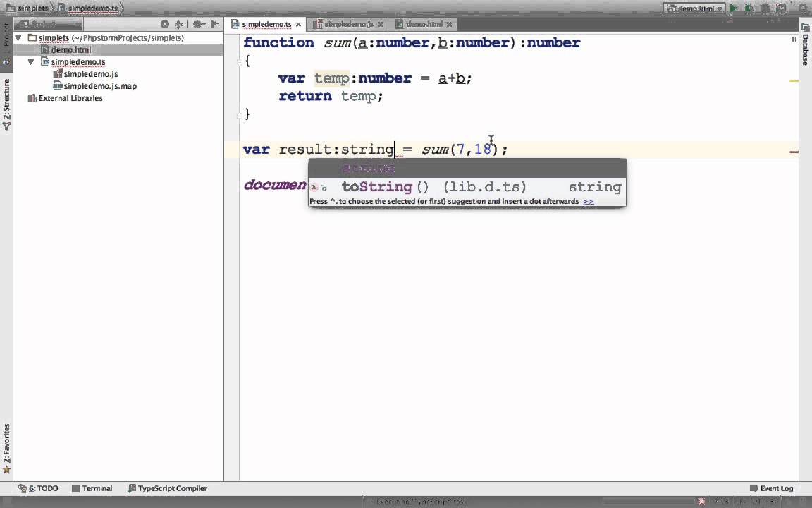Open the Terminal tool window
The height and width of the screenshot is (508, 812).
(x=92, y=488)
